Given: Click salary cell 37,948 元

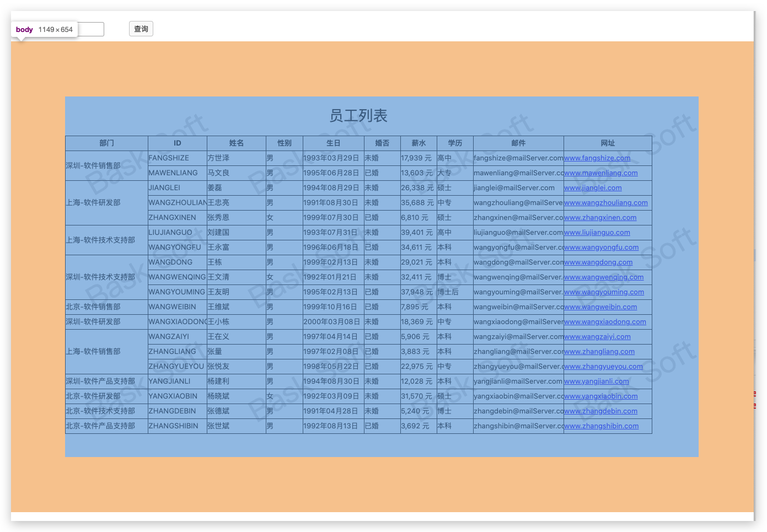Looking at the screenshot, I should point(419,292).
